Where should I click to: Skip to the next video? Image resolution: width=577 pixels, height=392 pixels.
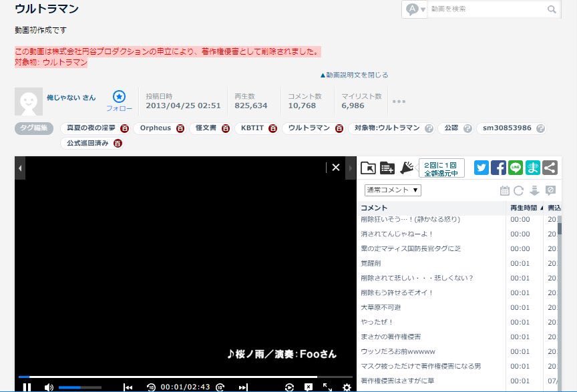243,387
